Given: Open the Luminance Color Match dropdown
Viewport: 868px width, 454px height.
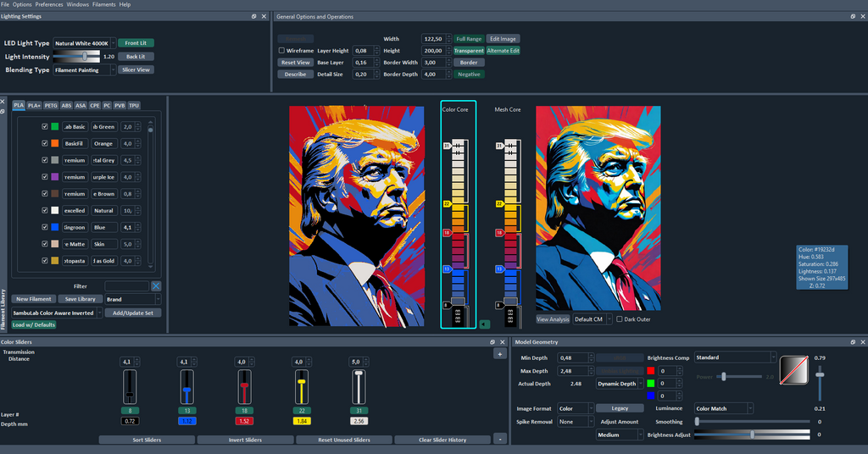Looking at the screenshot, I should click(x=724, y=408).
